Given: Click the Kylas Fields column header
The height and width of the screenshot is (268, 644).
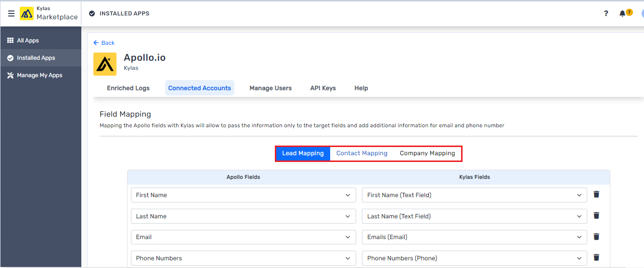Looking at the screenshot, I should pyautogui.click(x=475, y=177).
